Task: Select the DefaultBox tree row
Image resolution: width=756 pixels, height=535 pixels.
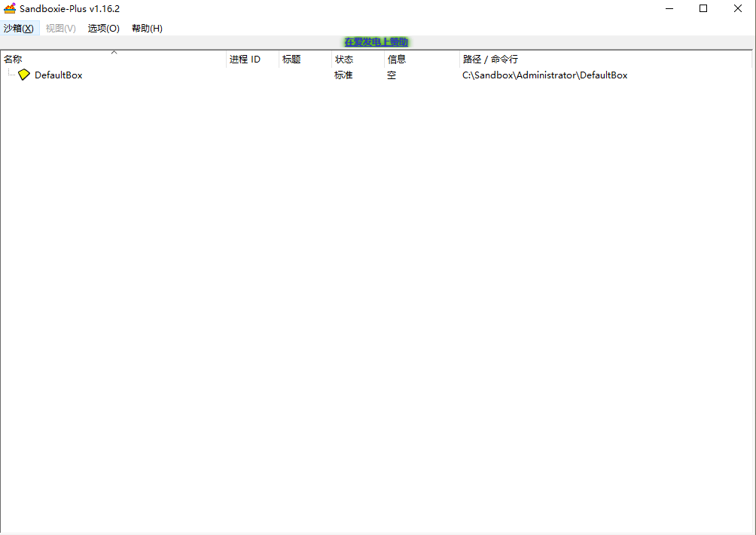Action: [376, 75]
